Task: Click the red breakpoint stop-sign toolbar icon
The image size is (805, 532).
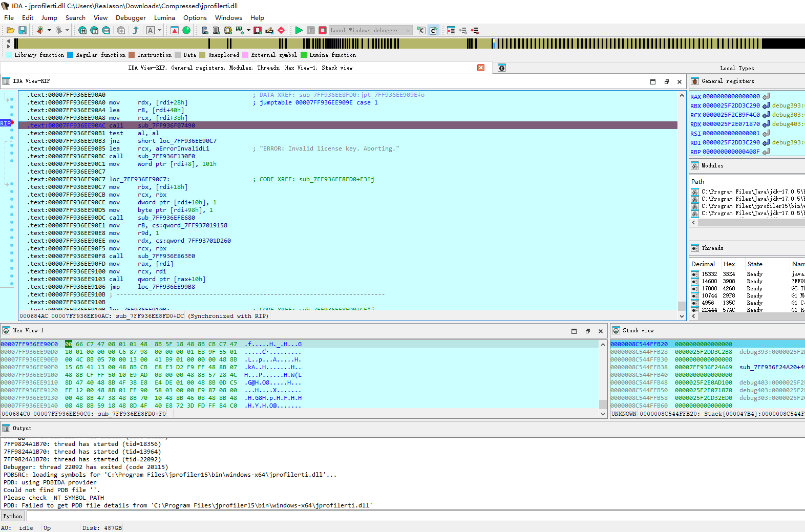Action: coord(281,30)
